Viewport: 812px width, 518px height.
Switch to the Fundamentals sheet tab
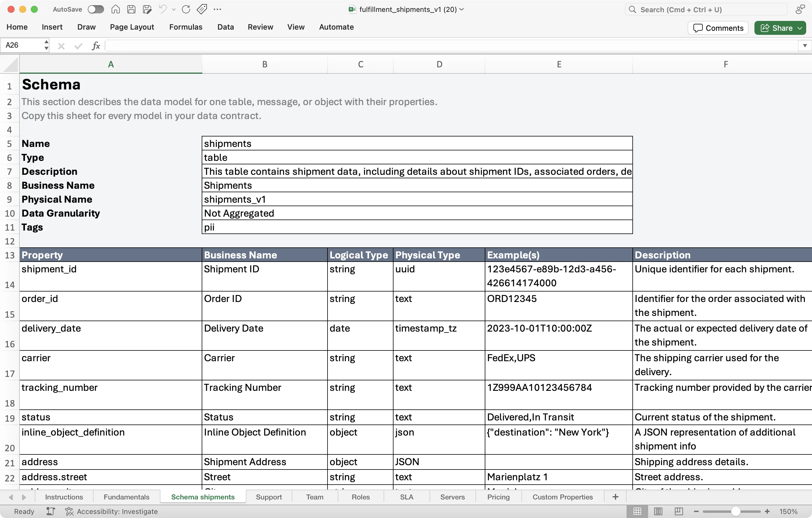point(126,497)
